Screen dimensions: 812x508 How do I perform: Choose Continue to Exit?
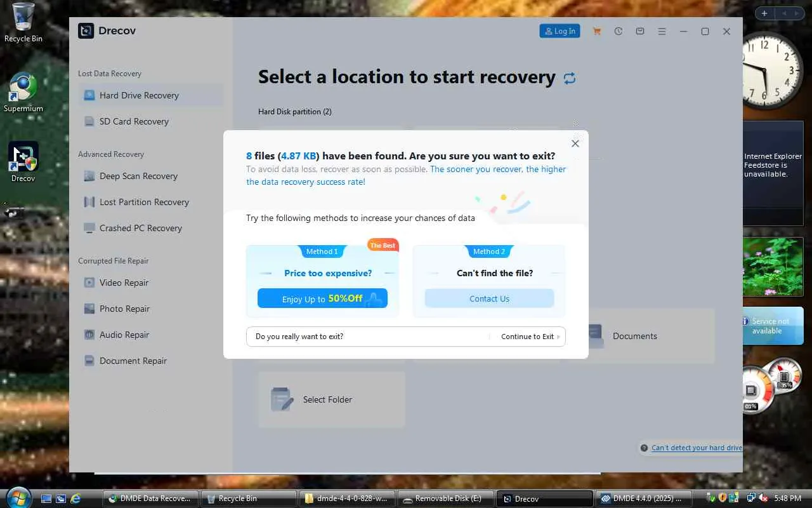pos(530,337)
